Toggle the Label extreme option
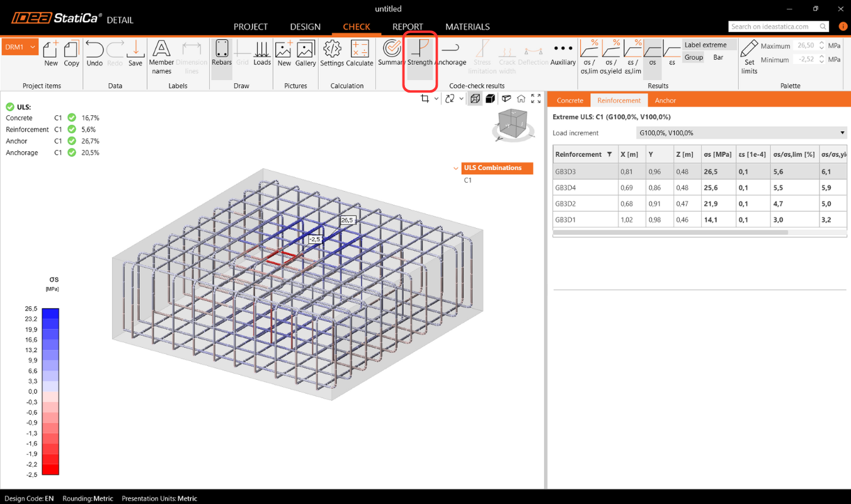The width and height of the screenshot is (851, 504). pyautogui.click(x=705, y=45)
